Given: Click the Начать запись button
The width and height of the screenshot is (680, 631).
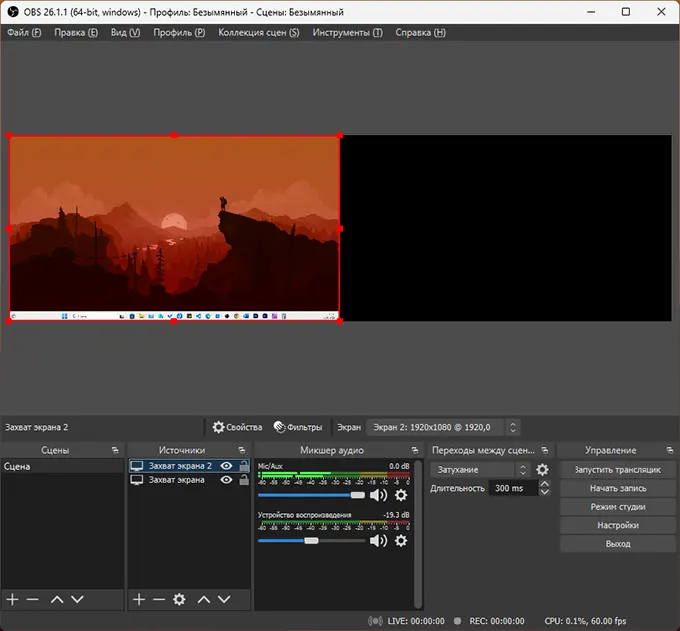Looking at the screenshot, I should (x=617, y=488).
